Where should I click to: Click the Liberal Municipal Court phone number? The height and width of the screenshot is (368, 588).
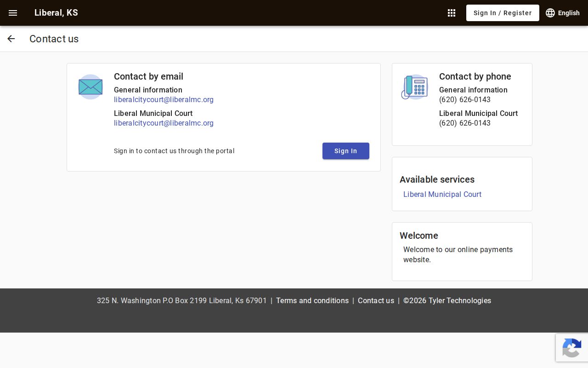tap(465, 123)
